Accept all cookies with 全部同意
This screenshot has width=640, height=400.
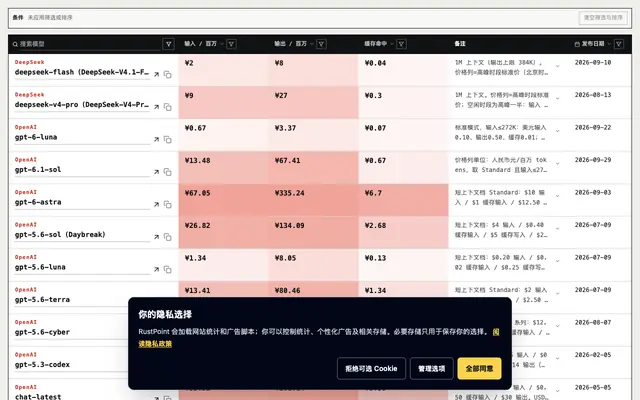479,369
